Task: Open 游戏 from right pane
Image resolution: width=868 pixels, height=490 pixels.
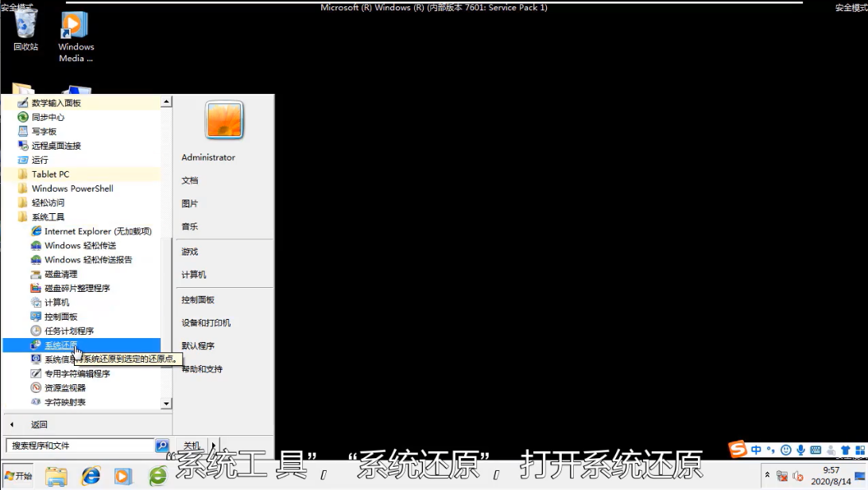Action: (190, 252)
